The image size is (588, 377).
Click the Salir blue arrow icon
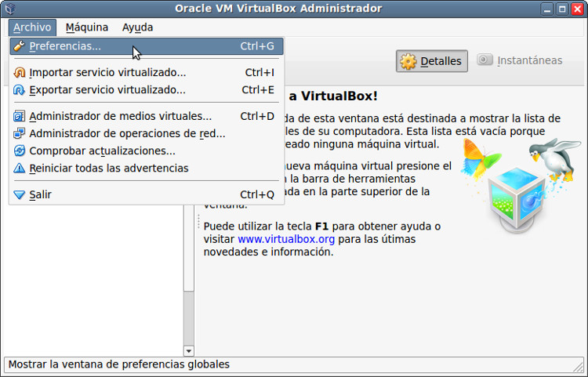point(19,194)
